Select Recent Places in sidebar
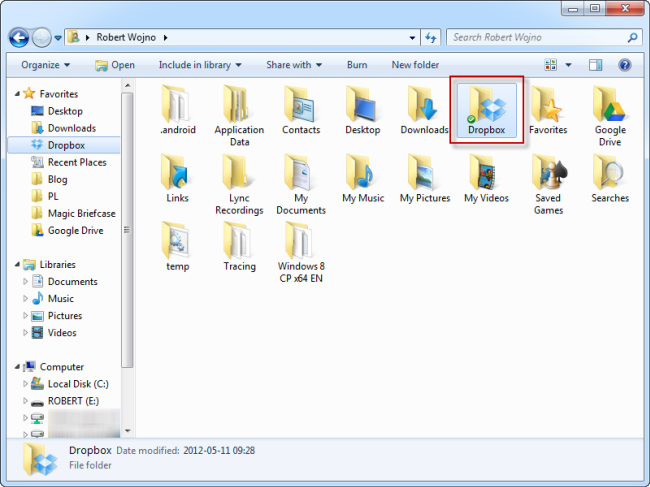 click(77, 162)
